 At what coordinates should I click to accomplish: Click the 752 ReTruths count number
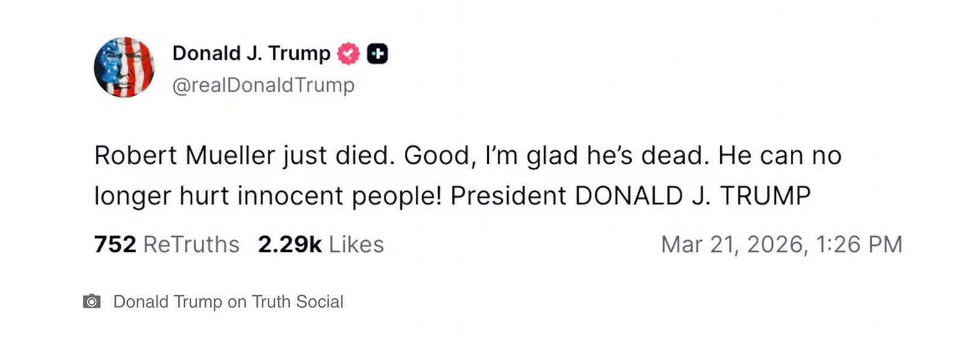tap(115, 244)
